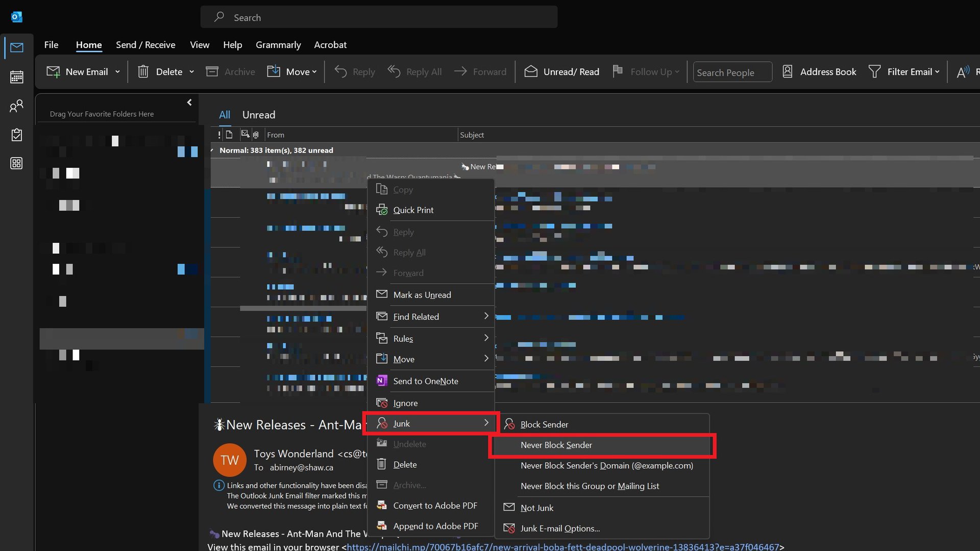Expand the Find Related submenu
980x551 pixels.
coord(431,317)
